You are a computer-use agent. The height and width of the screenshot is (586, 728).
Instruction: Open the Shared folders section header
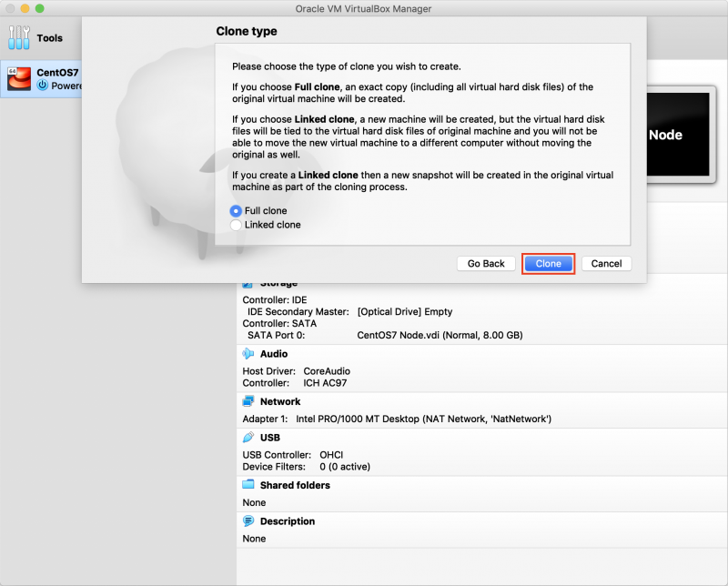tap(295, 485)
